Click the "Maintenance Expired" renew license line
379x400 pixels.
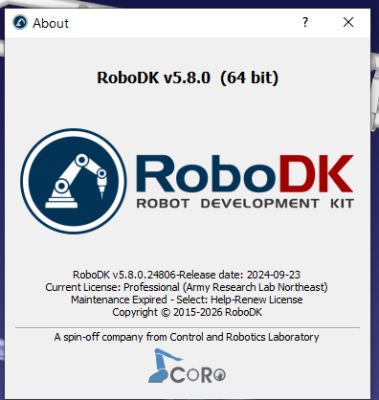(x=187, y=299)
